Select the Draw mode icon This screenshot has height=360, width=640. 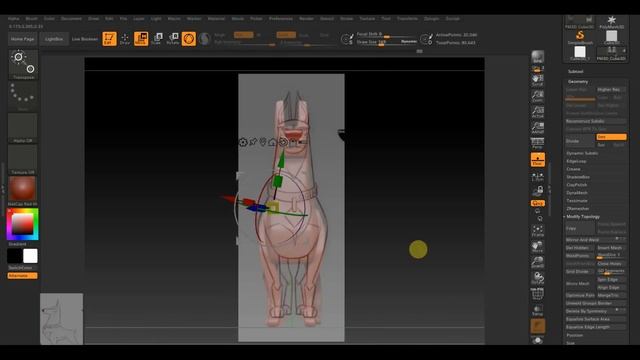click(125, 38)
